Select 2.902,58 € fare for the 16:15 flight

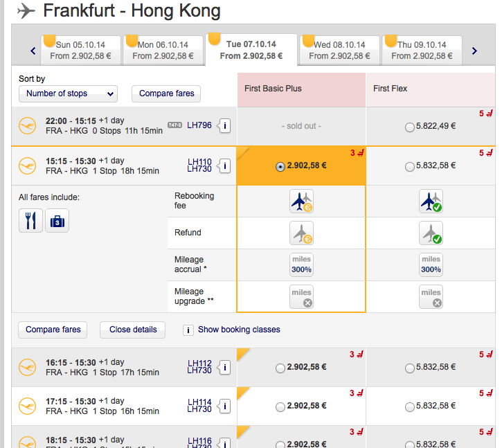(x=280, y=368)
